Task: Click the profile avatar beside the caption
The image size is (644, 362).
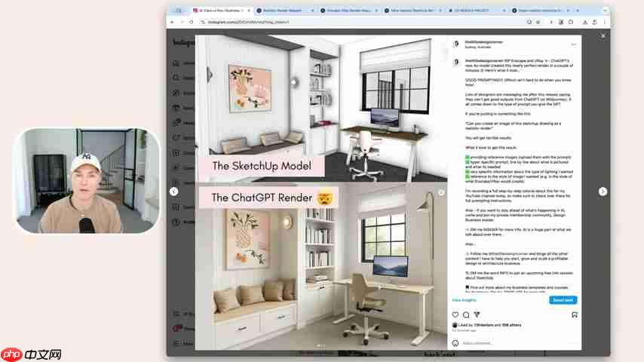Action: coord(456,62)
